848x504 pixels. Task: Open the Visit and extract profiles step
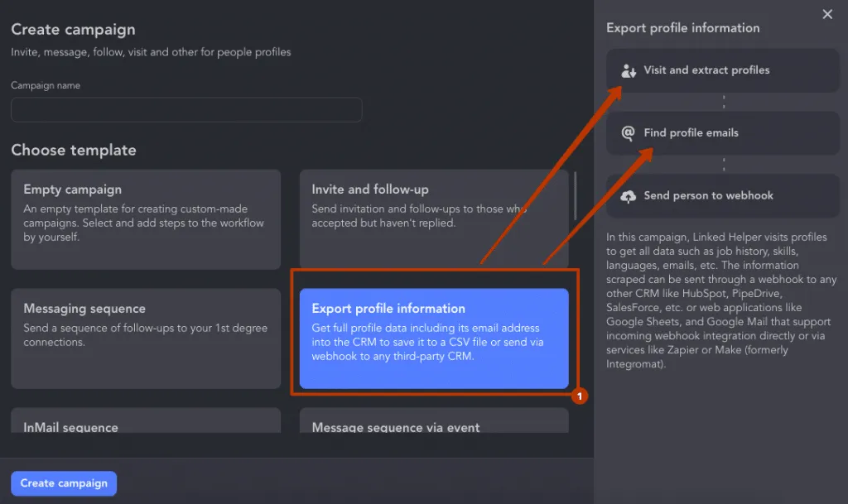[x=722, y=70]
